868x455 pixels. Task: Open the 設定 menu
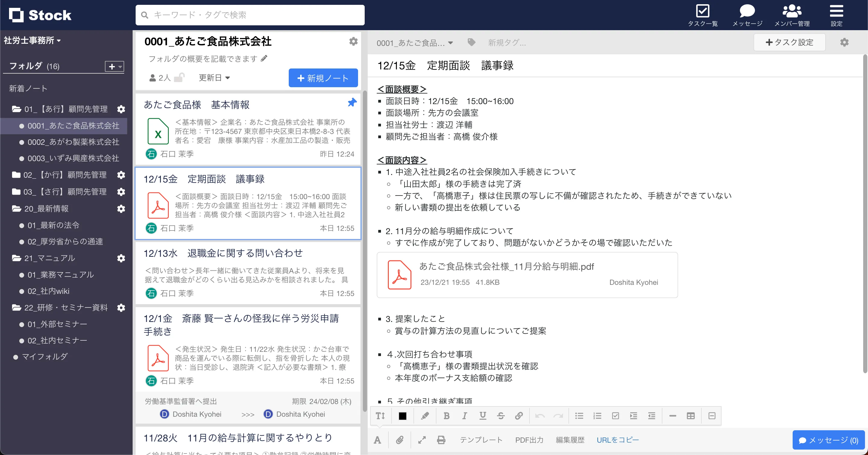tap(837, 15)
